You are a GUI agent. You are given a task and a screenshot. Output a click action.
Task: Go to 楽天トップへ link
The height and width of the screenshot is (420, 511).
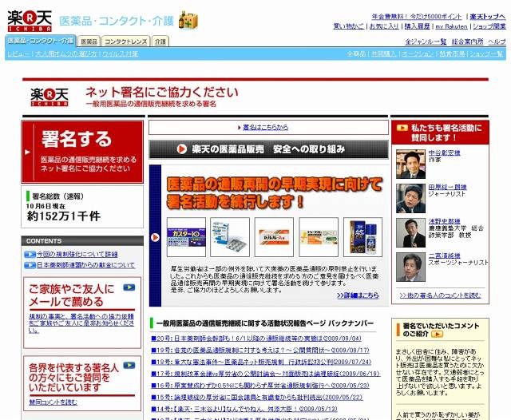pos(488,16)
